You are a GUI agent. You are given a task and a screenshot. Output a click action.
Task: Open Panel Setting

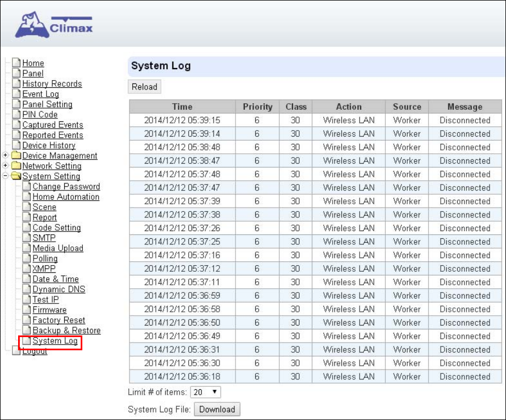tap(47, 104)
